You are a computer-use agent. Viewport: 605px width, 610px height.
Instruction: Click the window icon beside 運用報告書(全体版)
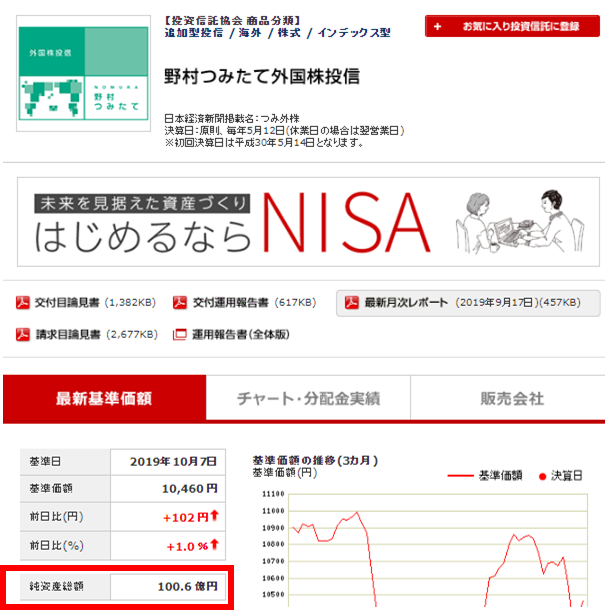tap(180, 335)
